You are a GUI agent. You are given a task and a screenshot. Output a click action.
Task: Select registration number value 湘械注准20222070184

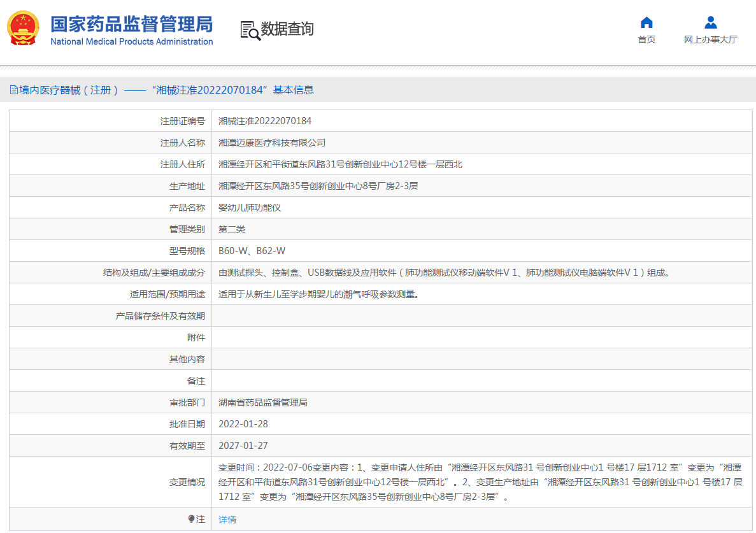[x=265, y=121]
